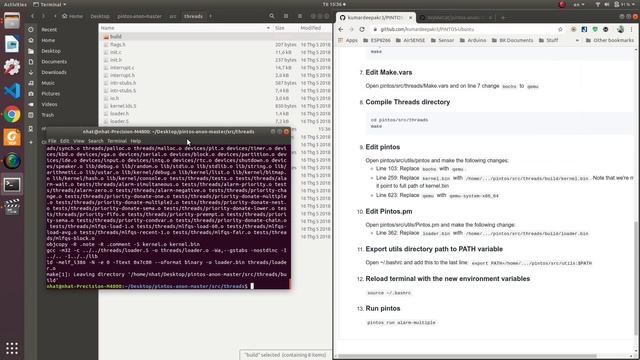Go back in Files navigation
Image resolution: width=640 pixels, height=360 pixels.
(x=32, y=16)
